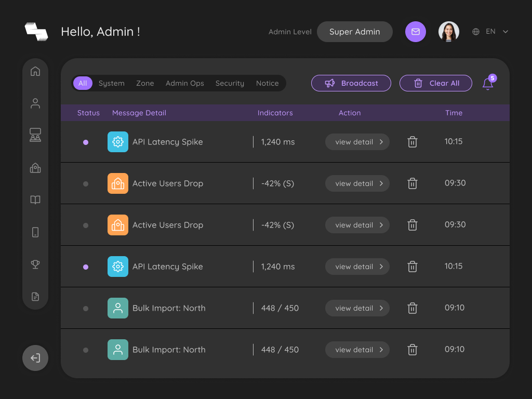Switch to the System tab
Image resolution: width=532 pixels, height=399 pixels.
(x=112, y=83)
